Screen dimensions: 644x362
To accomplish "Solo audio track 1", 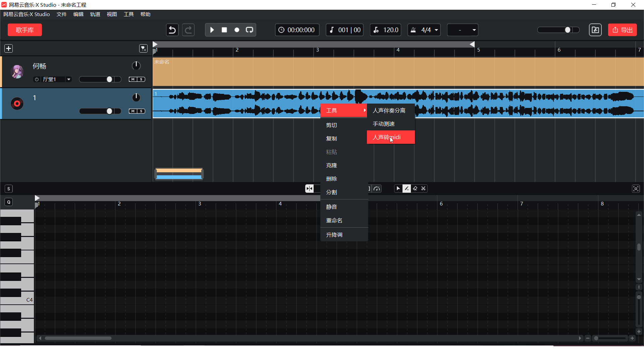I will pos(141,111).
